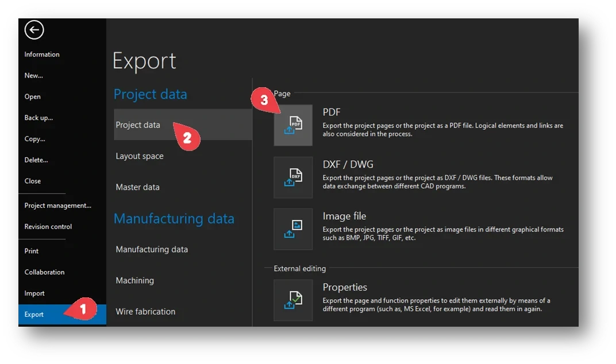Image resolution: width=616 pixels, height=364 pixels.
Task: Open Revision control entry
Action: 48,227
